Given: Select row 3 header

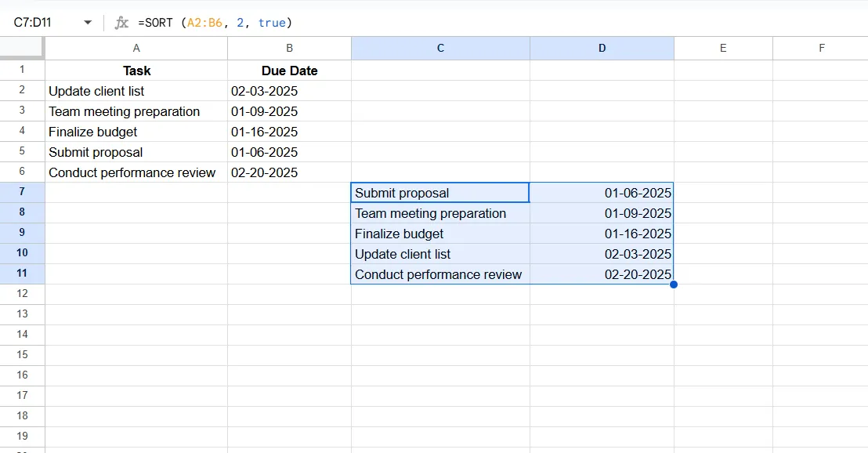Looking at the screenshot, I should pos(22,111).
